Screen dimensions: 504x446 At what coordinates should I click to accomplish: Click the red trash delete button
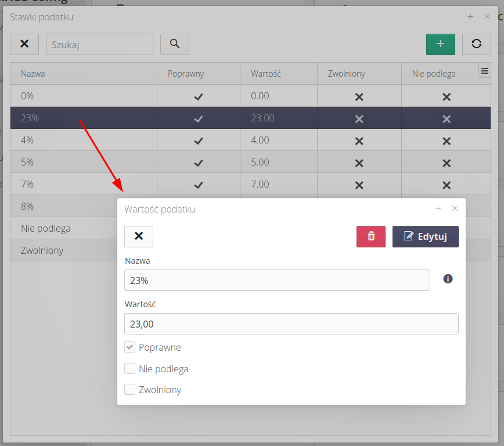coord(371,236)
